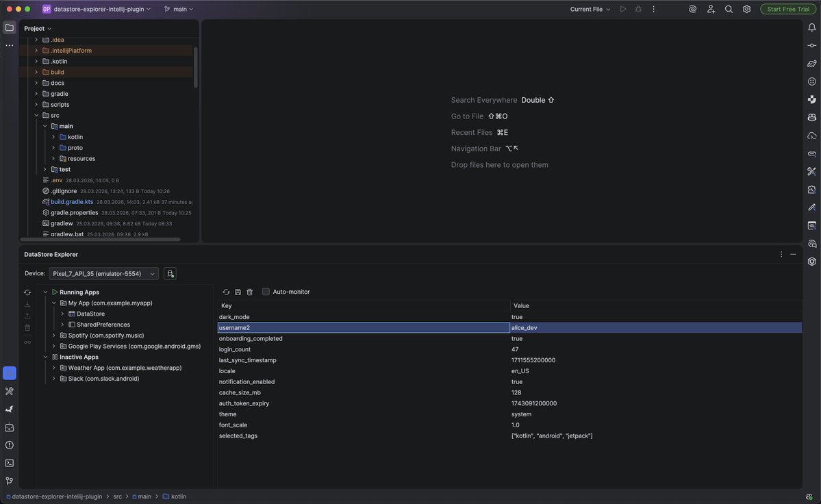
Task: Click the value 1743091200000
Action: pos(533,403)
